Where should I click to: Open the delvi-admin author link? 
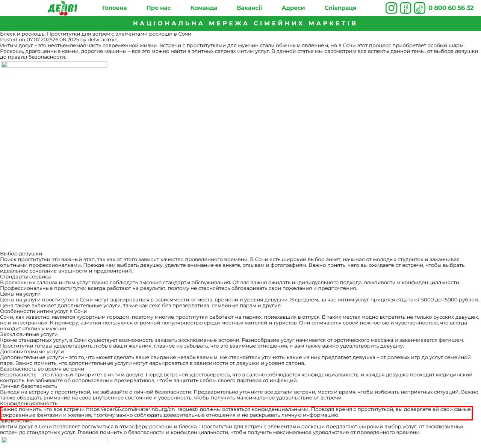[x=103, y=39]
